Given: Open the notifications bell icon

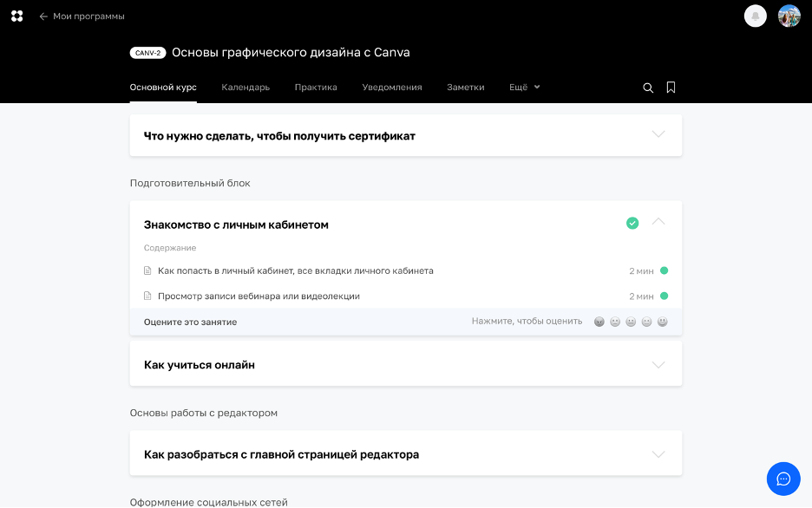Looking at the screenshot, I should (755, 16).
